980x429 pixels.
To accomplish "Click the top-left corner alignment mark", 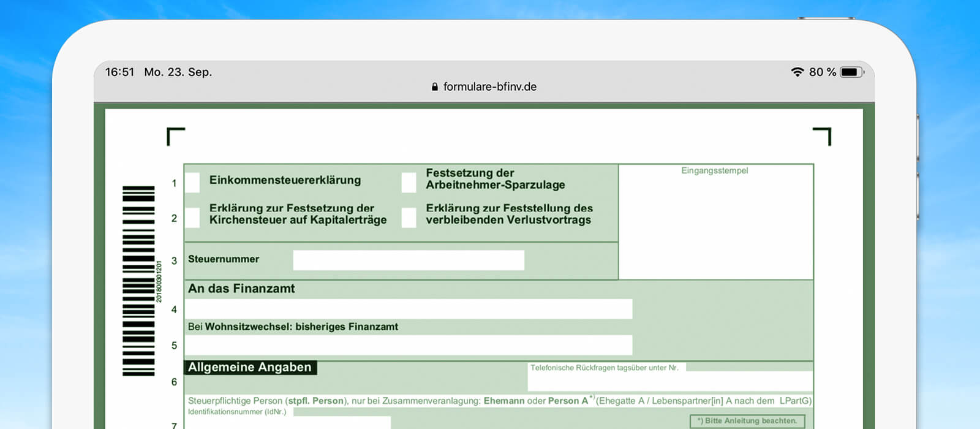I will pyautogui.click(x=175, y=136).
